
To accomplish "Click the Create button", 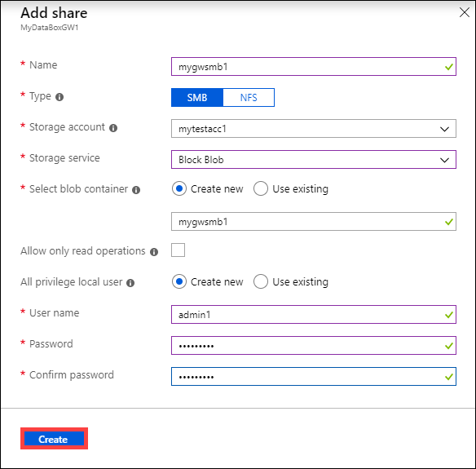I will coord(54,439).
